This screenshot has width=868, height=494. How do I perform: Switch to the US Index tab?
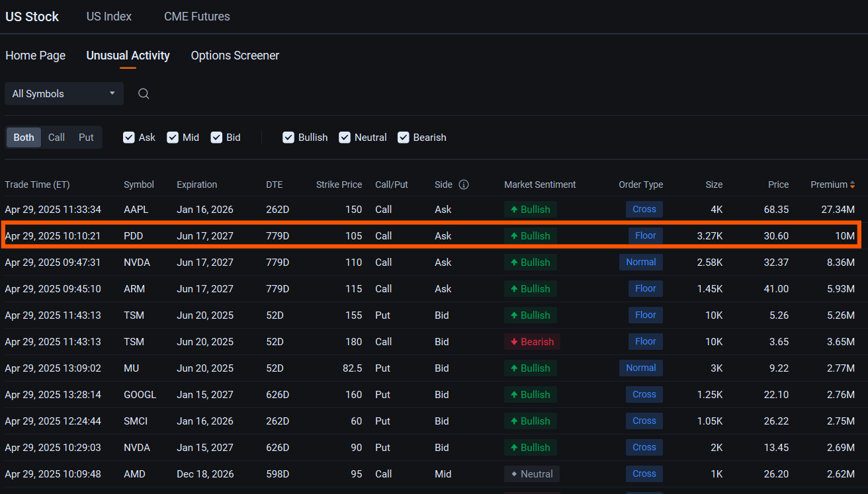tap(109, 17)
